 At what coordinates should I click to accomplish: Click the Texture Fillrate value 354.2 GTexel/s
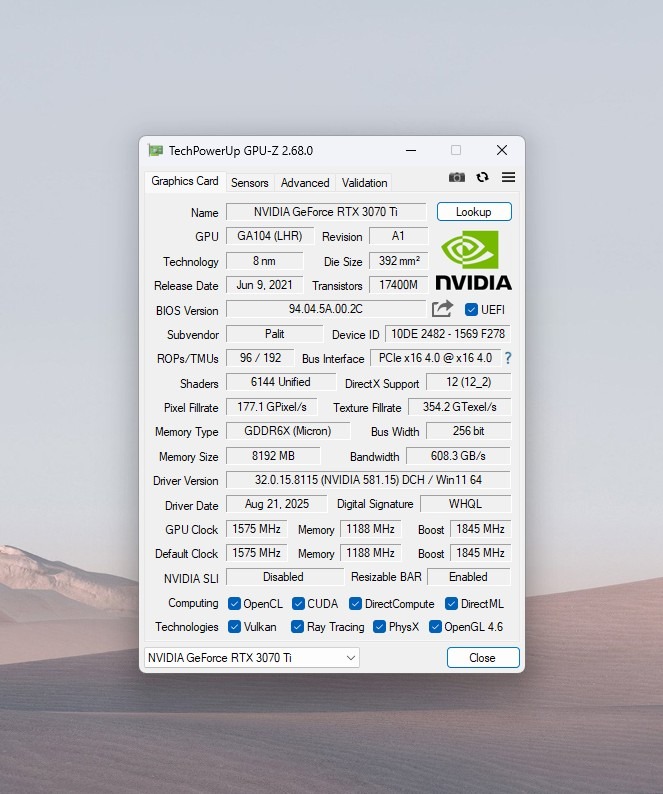pyautogui.click(x=460, y=407)
